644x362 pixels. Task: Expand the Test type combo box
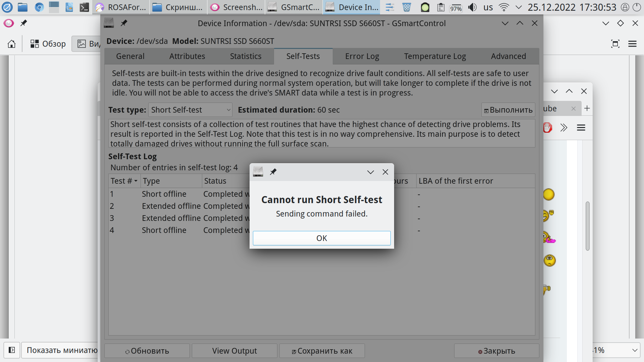click(190, 110)
